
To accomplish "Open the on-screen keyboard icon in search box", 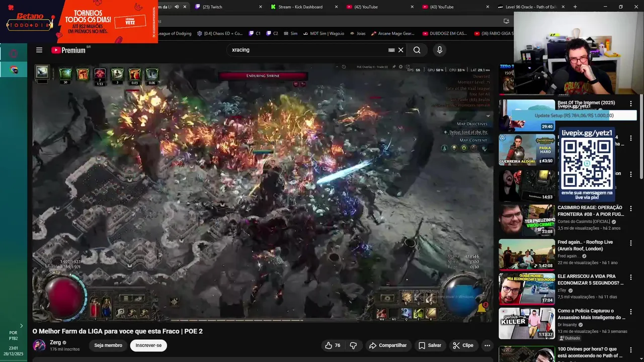I will (391, 50).
